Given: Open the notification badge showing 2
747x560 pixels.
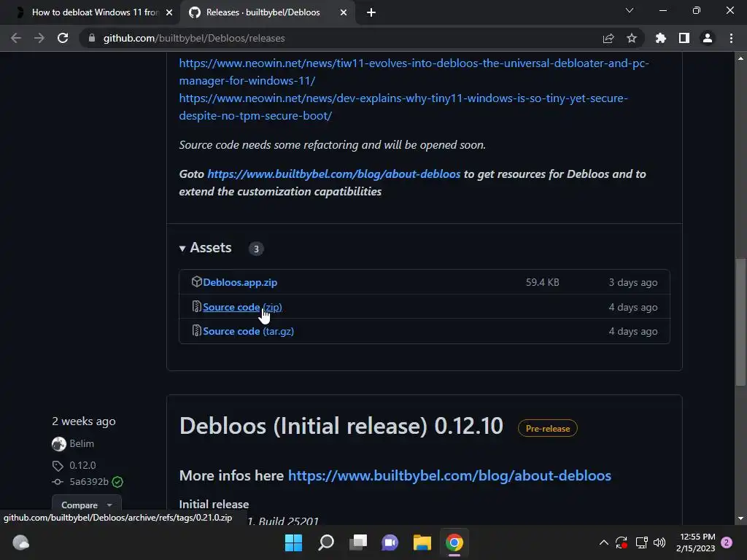Looking at the screenshot, I should pos(727,542).
